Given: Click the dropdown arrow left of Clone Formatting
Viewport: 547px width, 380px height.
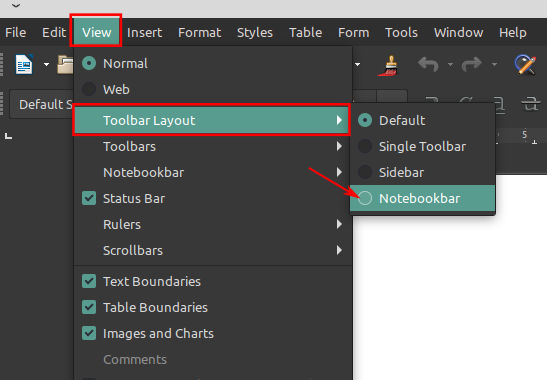Looking at the screenshot, I should [358, 65].
